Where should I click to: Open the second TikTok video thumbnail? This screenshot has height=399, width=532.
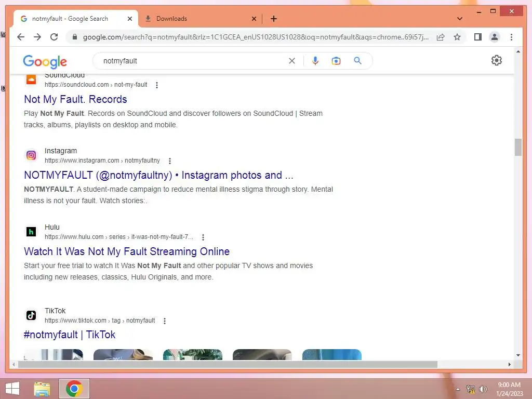pyautogui.click(x=123, y=354)
